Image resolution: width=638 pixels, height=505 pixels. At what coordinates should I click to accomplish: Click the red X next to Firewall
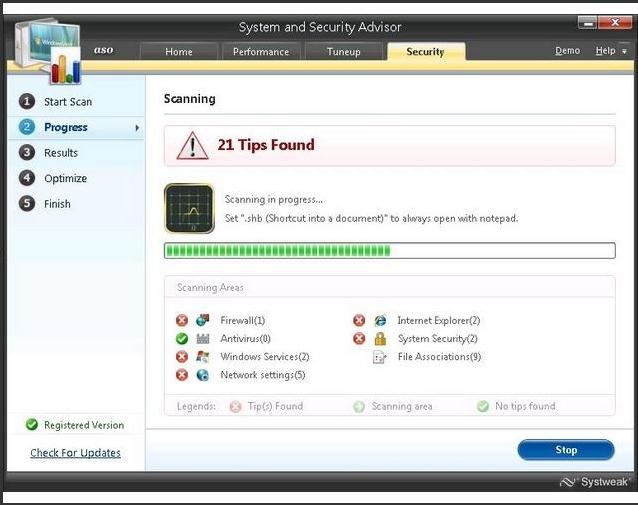tap(182, 321)
